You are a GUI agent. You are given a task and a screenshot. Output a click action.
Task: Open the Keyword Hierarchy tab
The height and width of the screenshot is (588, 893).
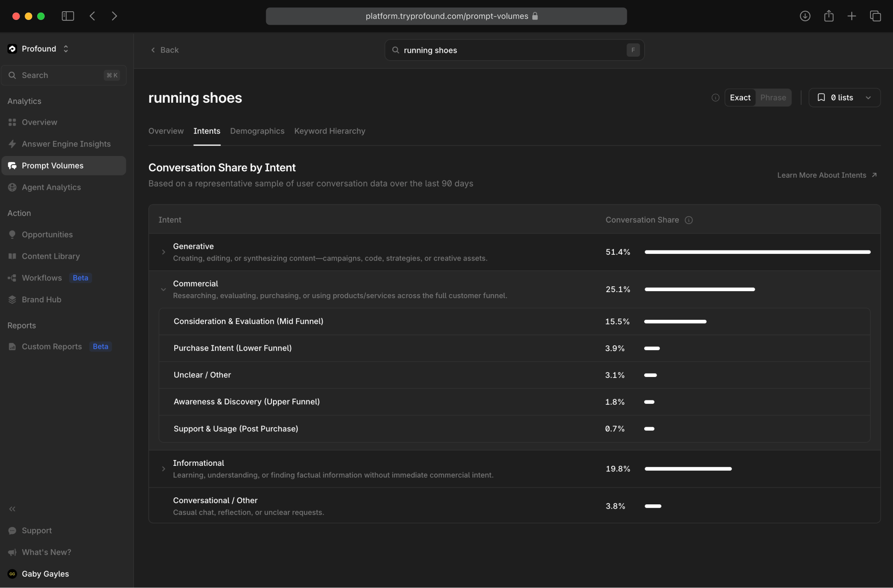pos(329,131)
